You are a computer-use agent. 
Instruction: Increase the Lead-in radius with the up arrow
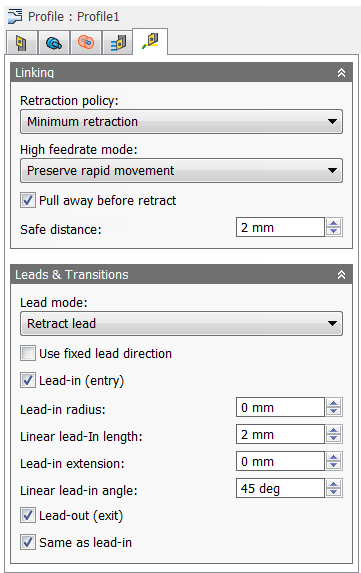coord(334,403)
